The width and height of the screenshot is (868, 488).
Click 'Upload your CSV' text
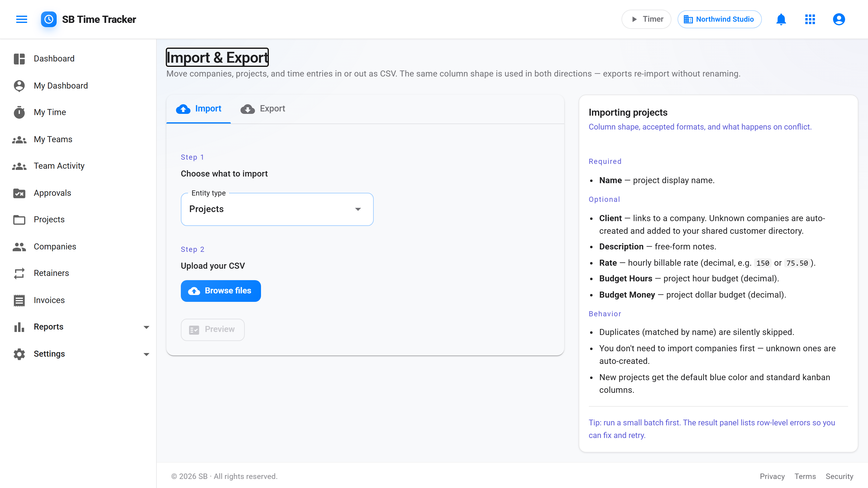coord(212,266)
